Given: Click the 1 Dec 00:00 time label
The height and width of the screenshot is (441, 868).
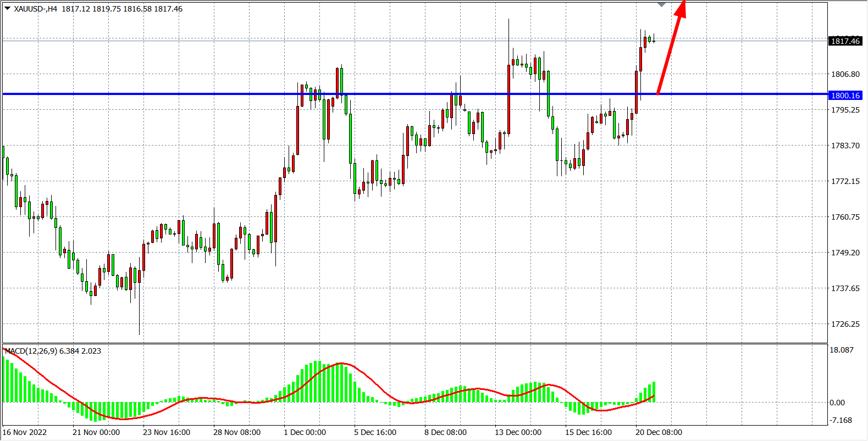Looking at the screenshot, I should (305, 432).
